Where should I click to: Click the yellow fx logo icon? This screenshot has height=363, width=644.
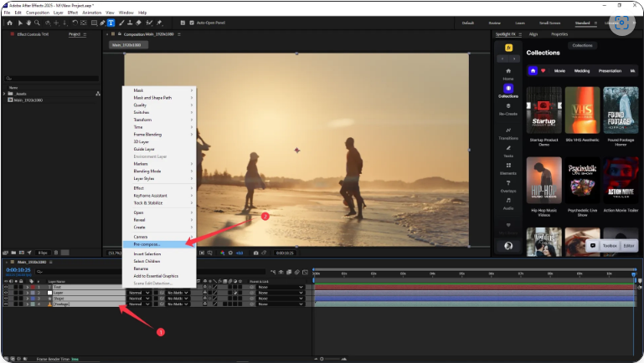[x=508, y=48]
